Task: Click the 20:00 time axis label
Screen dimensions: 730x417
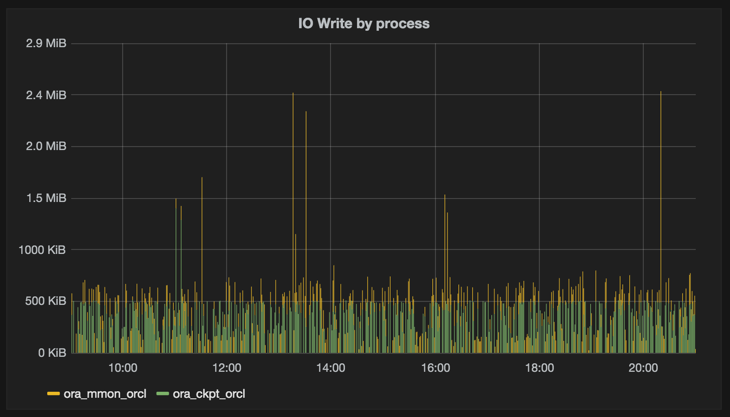Action: 643,368
